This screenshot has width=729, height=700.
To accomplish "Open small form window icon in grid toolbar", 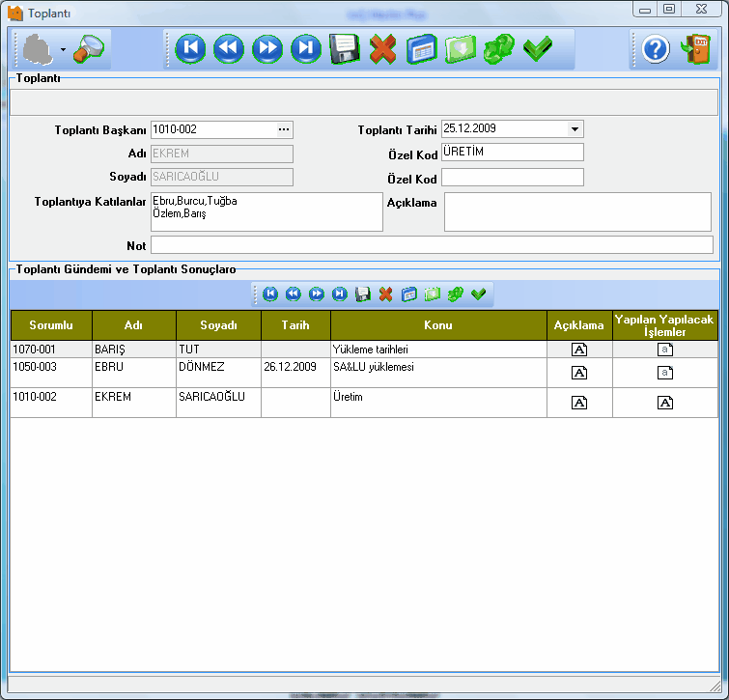I will [409, 294].
